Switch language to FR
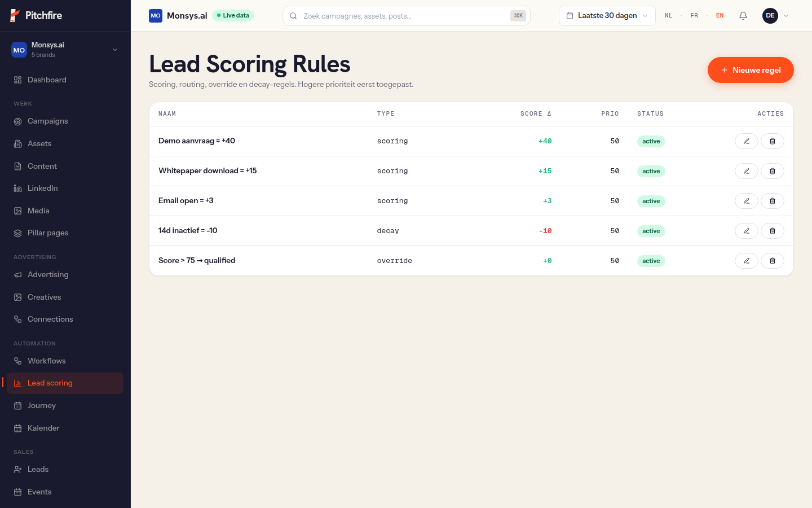Image resolution: width=812 pixels, height=508 pixels. pos(694,16)
